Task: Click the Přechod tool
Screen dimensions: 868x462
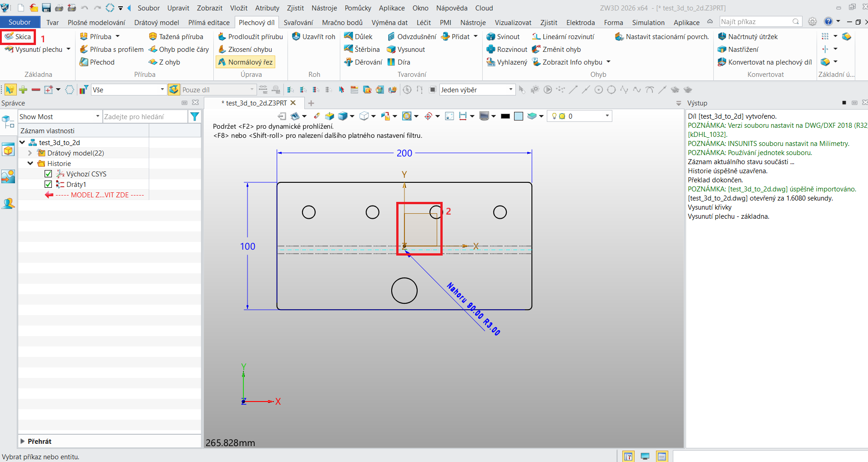Action: tap(97, 62)
